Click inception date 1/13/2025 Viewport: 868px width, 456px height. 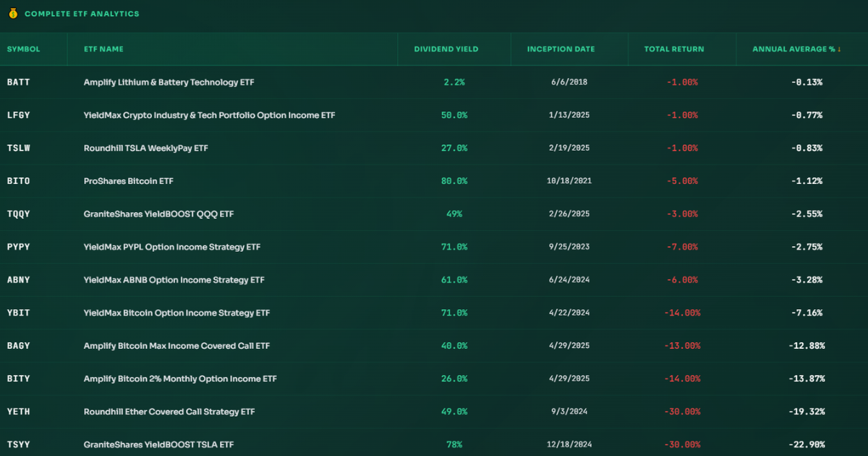(569, 115)
